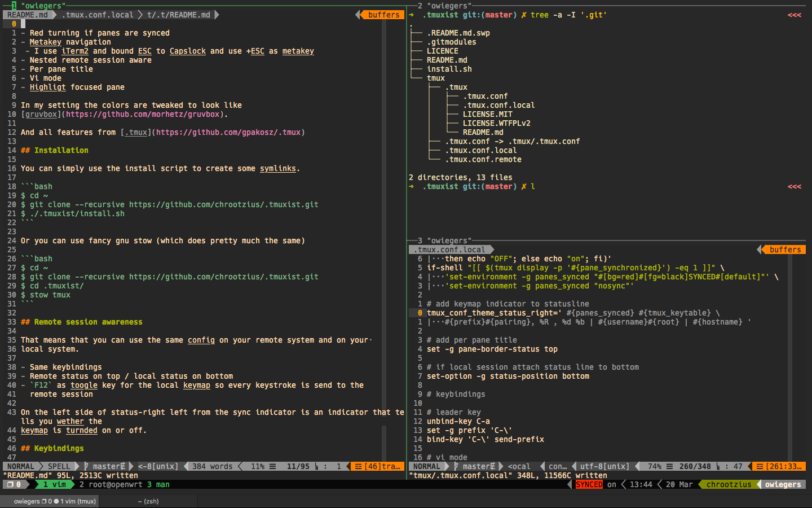This screenshot has height=508, width=812.
Task: Click the orange buffers label in left pane
Action: click(x=383, y=15)
